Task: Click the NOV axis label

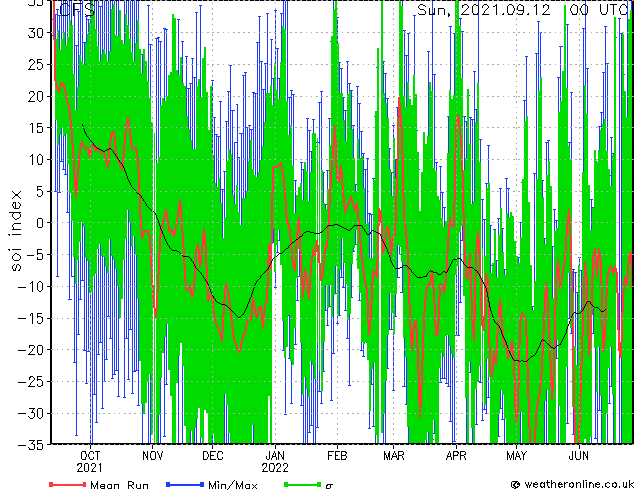Action: click(152, 456)
